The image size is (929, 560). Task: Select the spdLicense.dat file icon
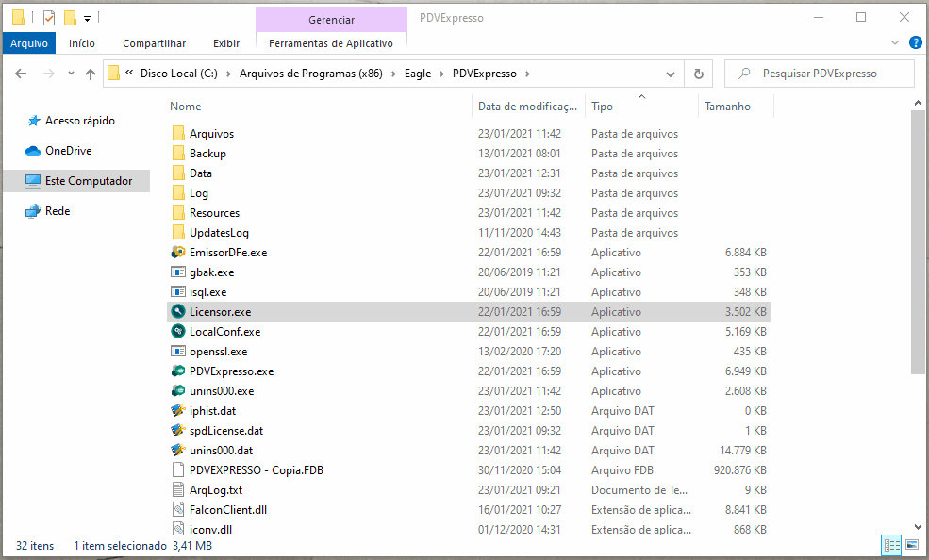[x=177, y=430]
